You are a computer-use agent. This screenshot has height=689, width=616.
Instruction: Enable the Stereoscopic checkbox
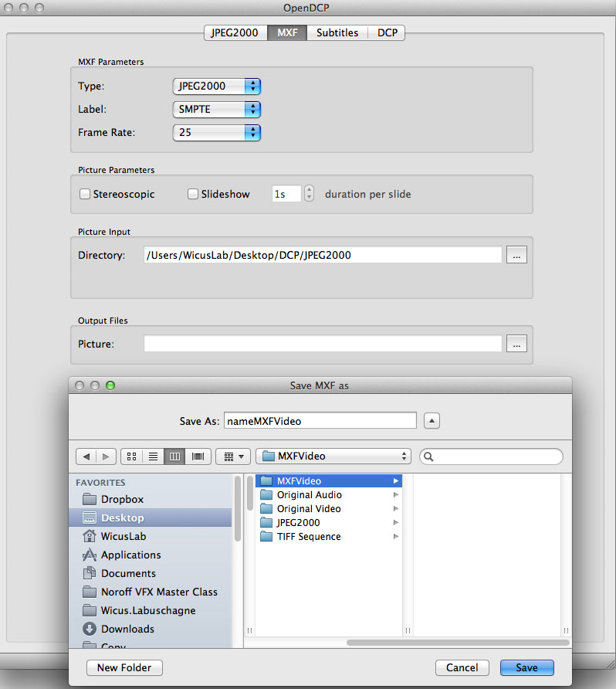point(85,194)
